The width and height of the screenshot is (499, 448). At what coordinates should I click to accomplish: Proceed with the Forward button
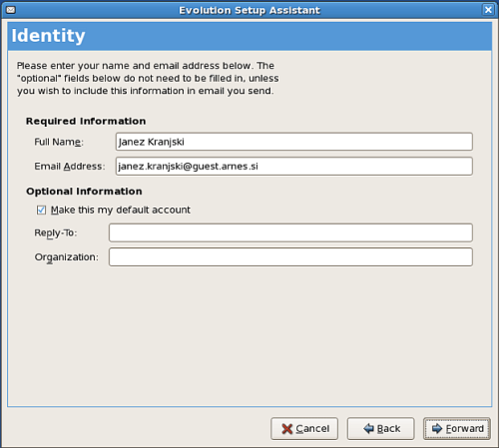coord(457,429)
